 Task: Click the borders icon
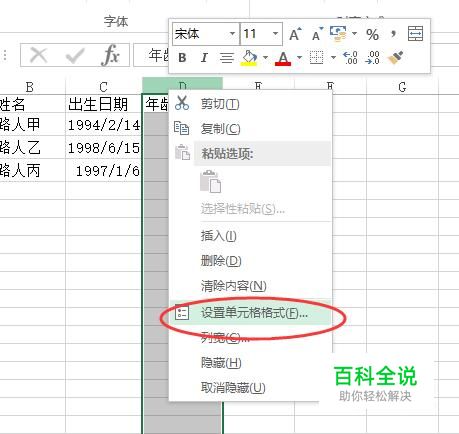[316, 57]
